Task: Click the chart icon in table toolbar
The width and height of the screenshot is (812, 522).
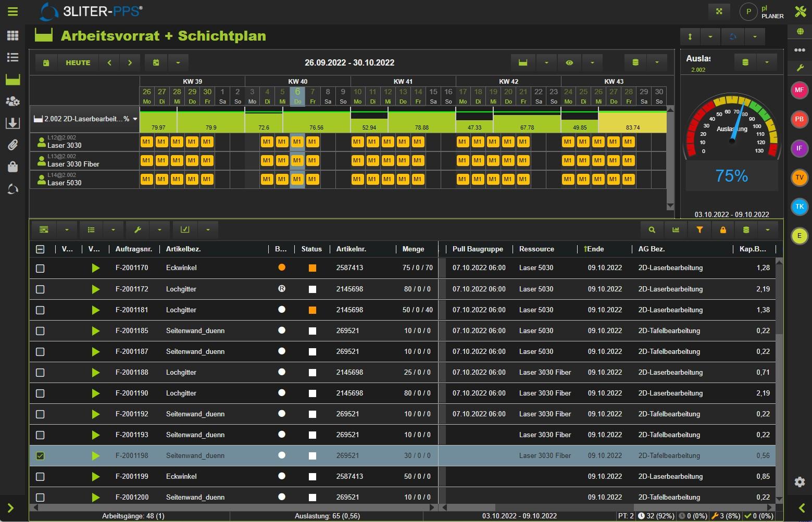Action: (x=676, y=230)
